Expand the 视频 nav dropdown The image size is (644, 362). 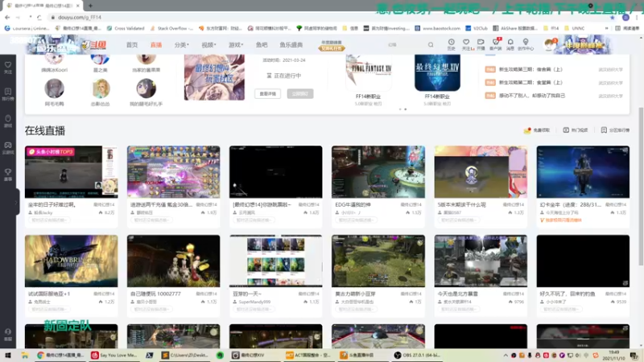pos(208,45)
